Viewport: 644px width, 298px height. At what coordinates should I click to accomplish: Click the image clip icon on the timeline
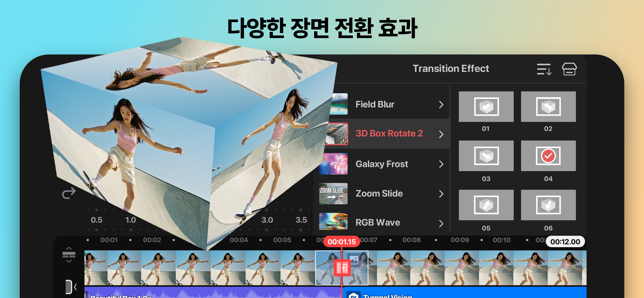tap(354, 260)
